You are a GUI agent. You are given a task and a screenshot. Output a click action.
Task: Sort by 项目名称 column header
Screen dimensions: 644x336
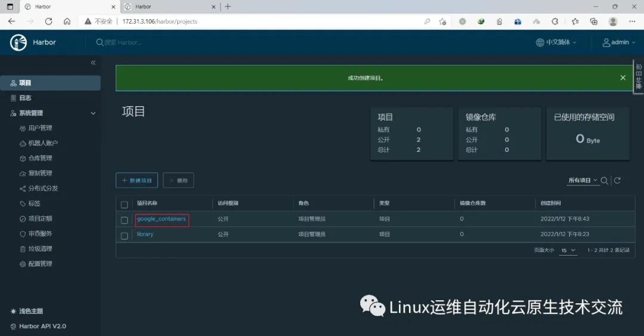pyautogui.click(x=147, y=203)
